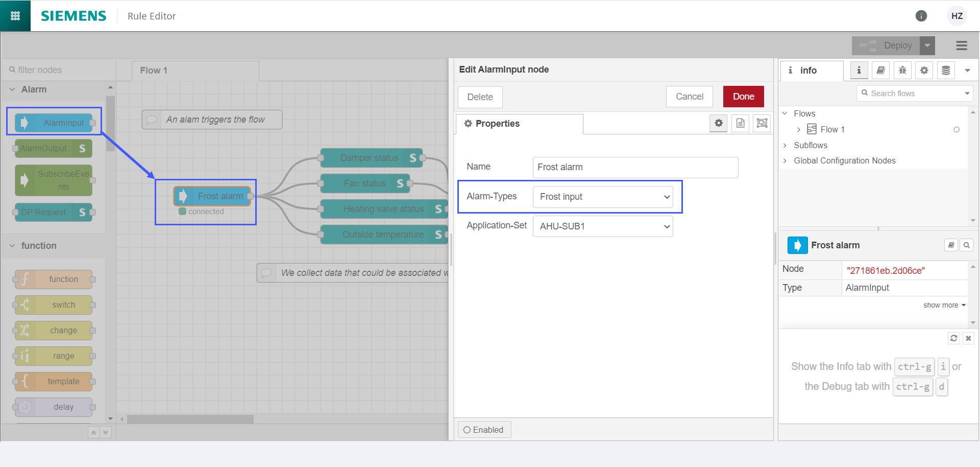Open the sidebar help book icon tab

(880, 71)
